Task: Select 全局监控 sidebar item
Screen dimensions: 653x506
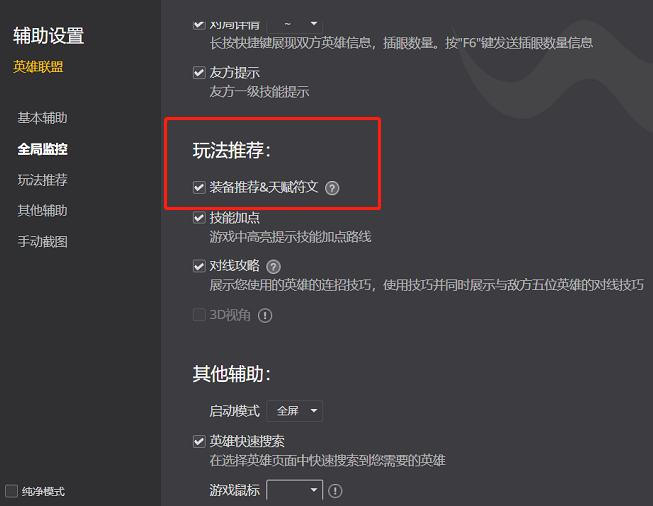Action: [42, 149]
